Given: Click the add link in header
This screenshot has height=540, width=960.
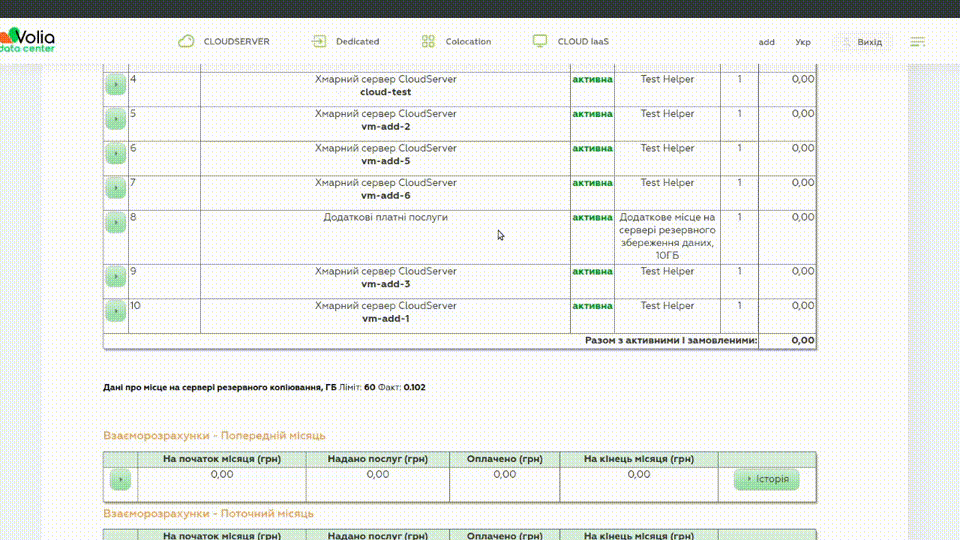Looking at the screenshot, I should pos(767,42).
